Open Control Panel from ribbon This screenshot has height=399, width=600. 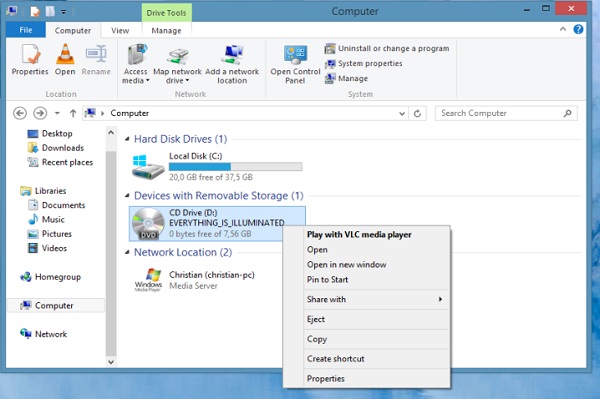point(295,64)
